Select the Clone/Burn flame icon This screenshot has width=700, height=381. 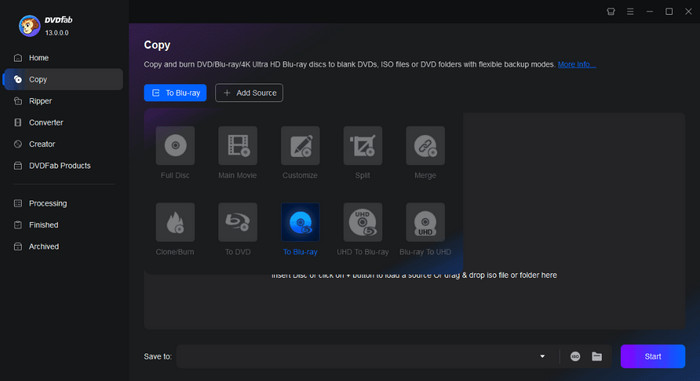tap(175, 222)
